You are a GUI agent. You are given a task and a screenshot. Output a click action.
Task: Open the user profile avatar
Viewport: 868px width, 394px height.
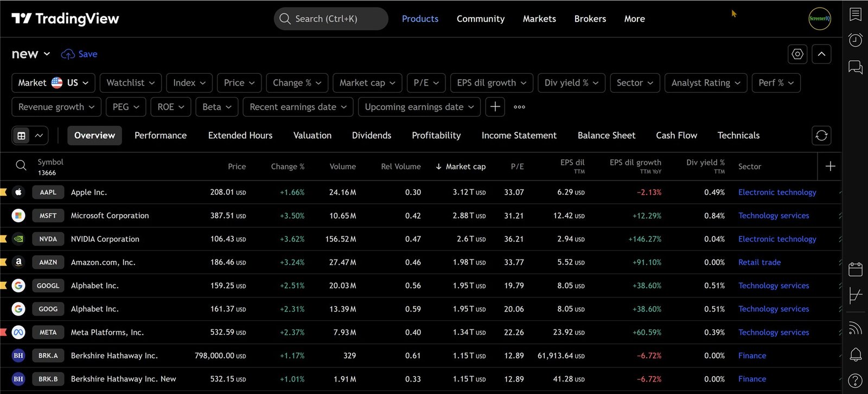point(820,19)
